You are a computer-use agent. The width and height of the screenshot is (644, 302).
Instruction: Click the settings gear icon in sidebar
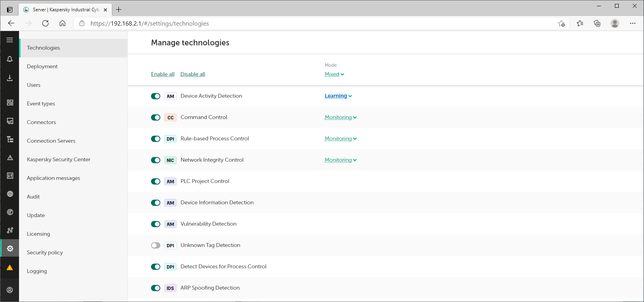tap(10, 249)
